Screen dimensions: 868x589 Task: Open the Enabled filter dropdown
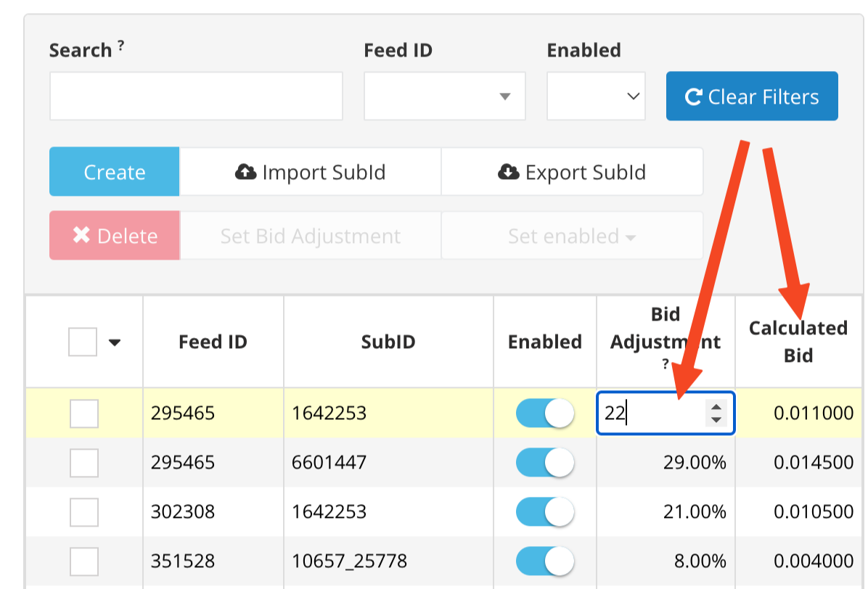tap(596, 96)
